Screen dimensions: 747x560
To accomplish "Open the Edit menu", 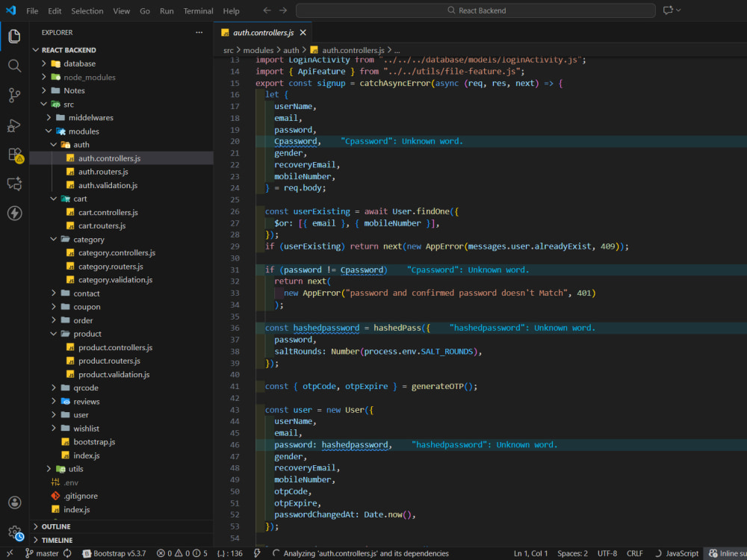I will [x=55, y=11].
